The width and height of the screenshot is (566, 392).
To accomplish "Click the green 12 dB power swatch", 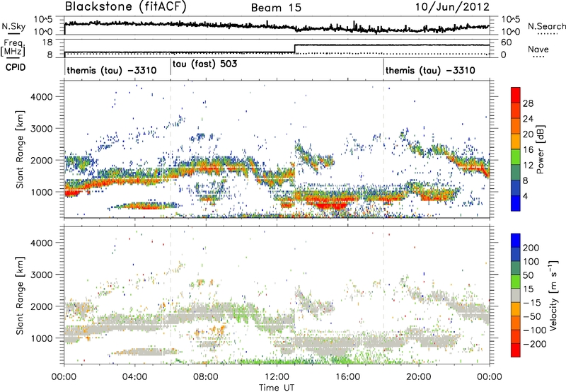I will point(516,157).
